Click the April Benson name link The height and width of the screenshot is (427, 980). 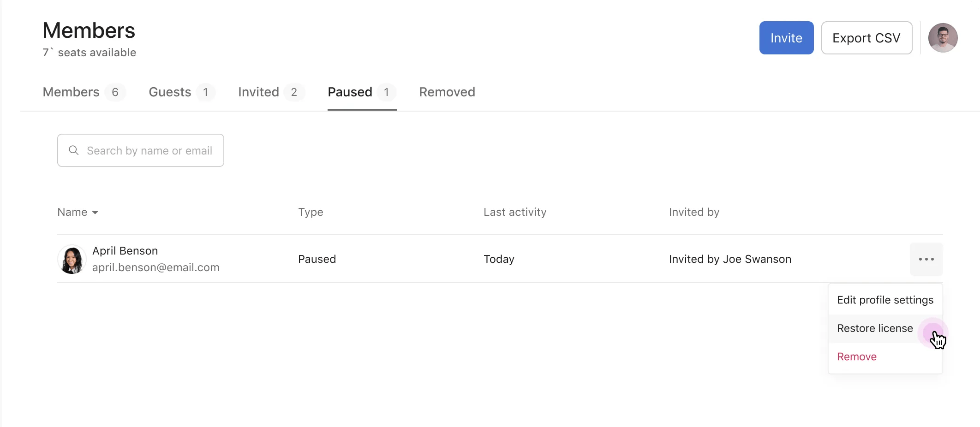pos(125,251)
